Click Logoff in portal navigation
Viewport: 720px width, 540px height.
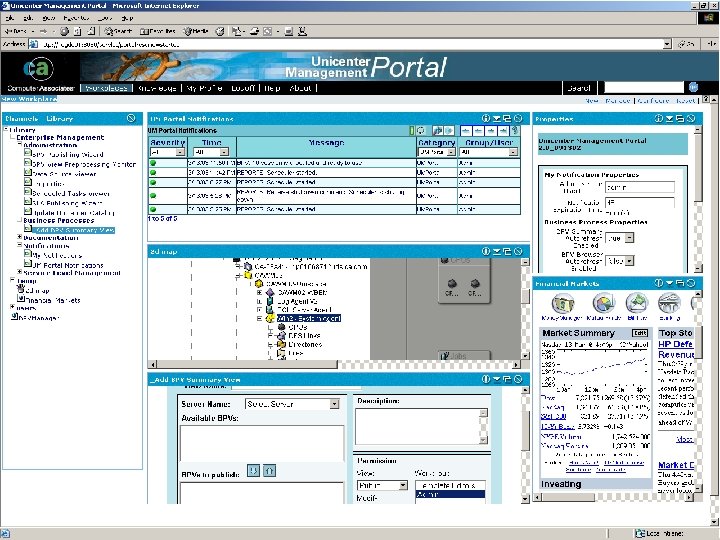pyautogui.click(x=242, y=88)
